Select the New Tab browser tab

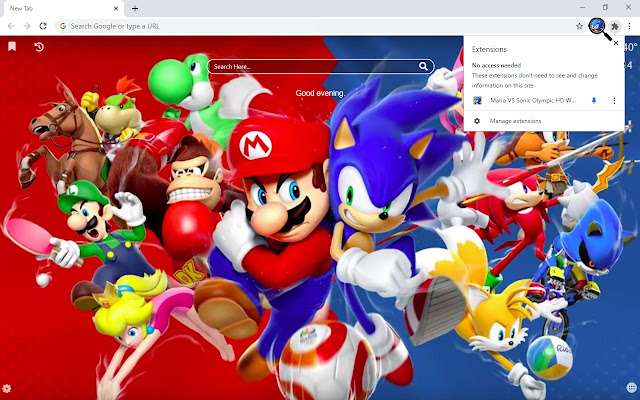point(62,9)
